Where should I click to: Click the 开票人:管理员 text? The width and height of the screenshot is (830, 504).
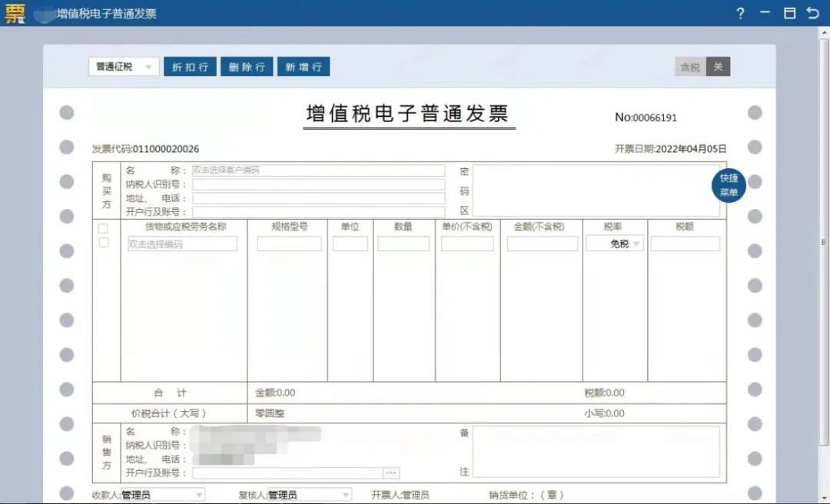[x=400, y=495]
